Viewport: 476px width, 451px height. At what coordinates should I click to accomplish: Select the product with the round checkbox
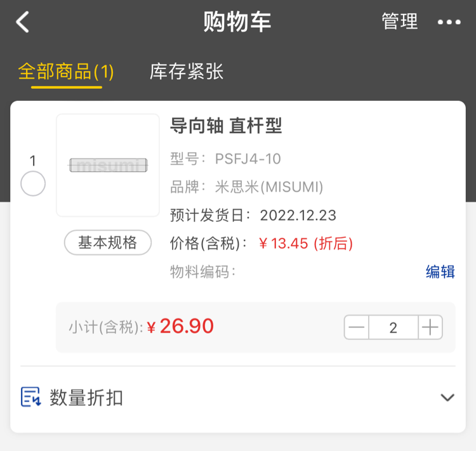33,184
